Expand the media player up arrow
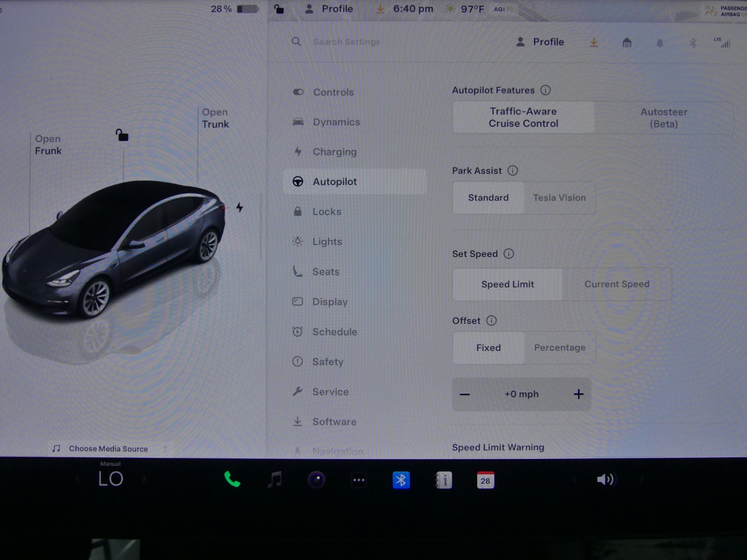 [165, 449]
